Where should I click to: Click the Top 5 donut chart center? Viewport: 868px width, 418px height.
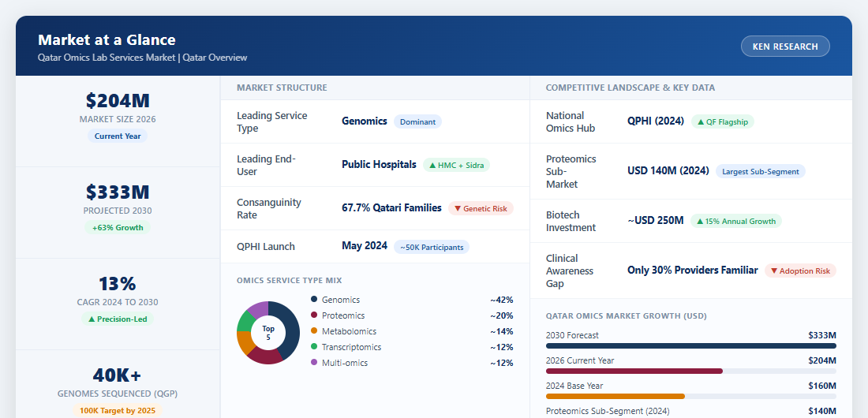[x=268, y=333]
